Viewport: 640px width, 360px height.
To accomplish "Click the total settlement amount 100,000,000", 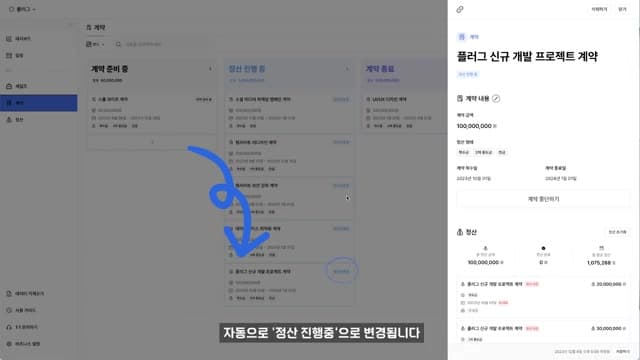I will (x=485, y=262).
